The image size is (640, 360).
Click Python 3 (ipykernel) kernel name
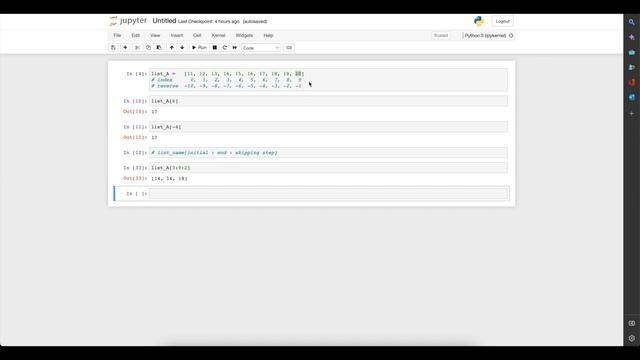[485, 36]
